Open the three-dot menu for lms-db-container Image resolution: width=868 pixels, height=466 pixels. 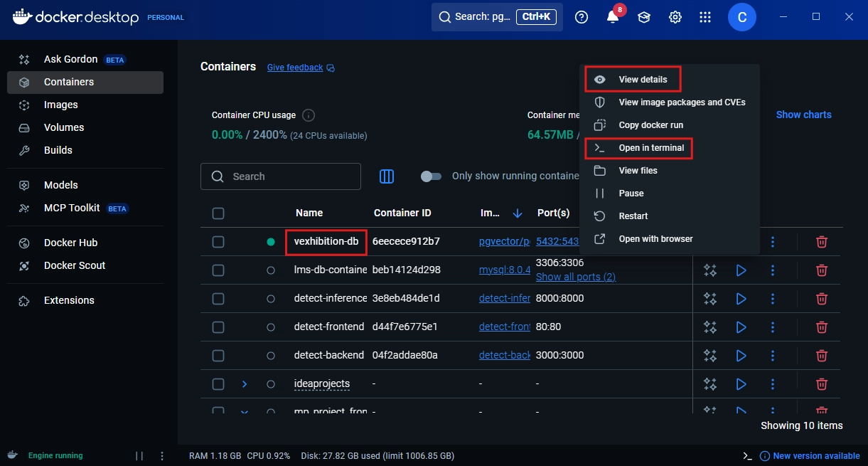(x=773, y=270)
